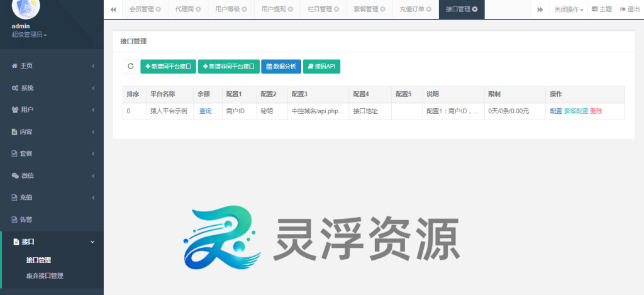Open 超级管理员 user dropdown
Screen dimensions: 644x295
(29, 35)
